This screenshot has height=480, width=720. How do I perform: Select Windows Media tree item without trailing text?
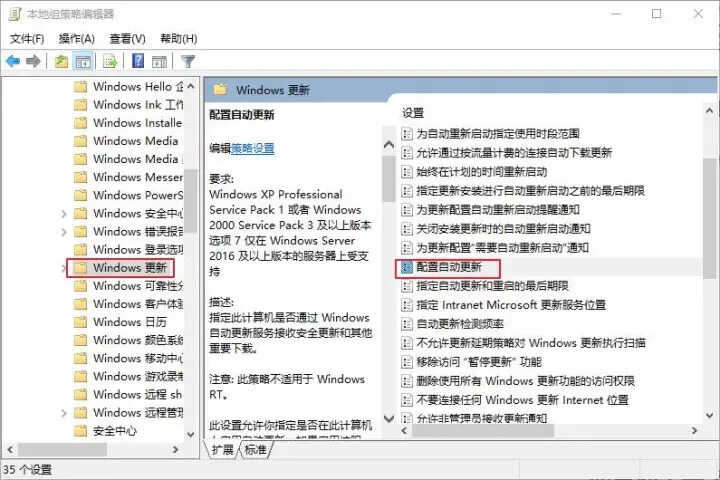click(x=136, y=141)
